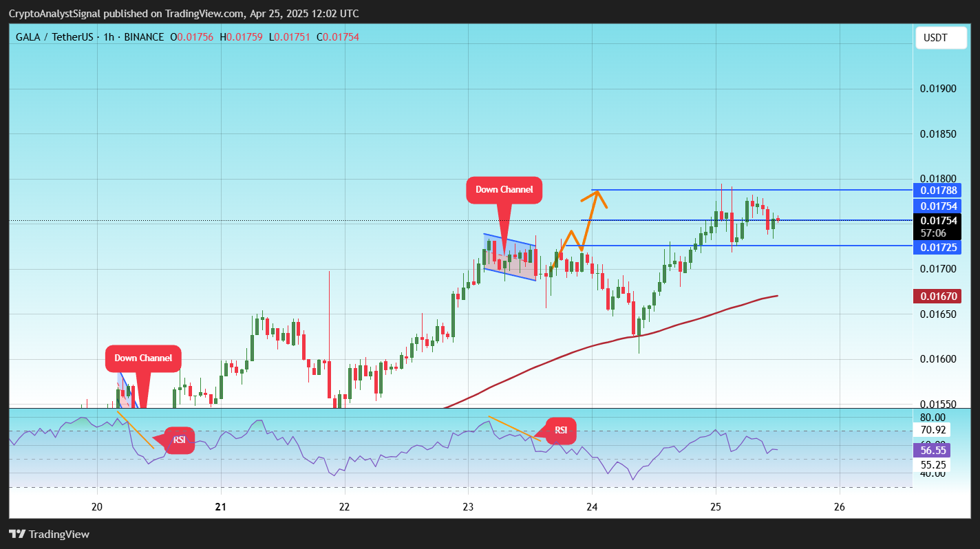This screenshot has width=980, height=549.
Task: Click the 0.01600 price axis label
Action: coord(938,359)
